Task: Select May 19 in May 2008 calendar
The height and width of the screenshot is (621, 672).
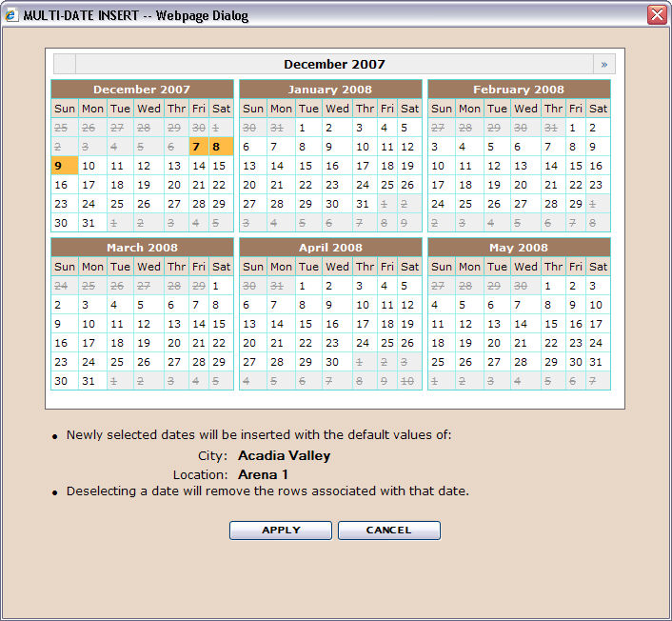Action: 469,343
